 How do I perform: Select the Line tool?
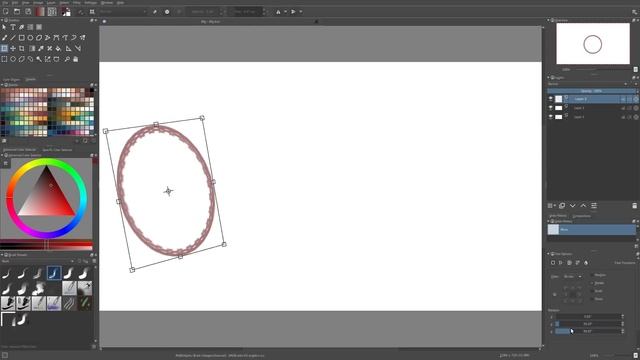13,38
